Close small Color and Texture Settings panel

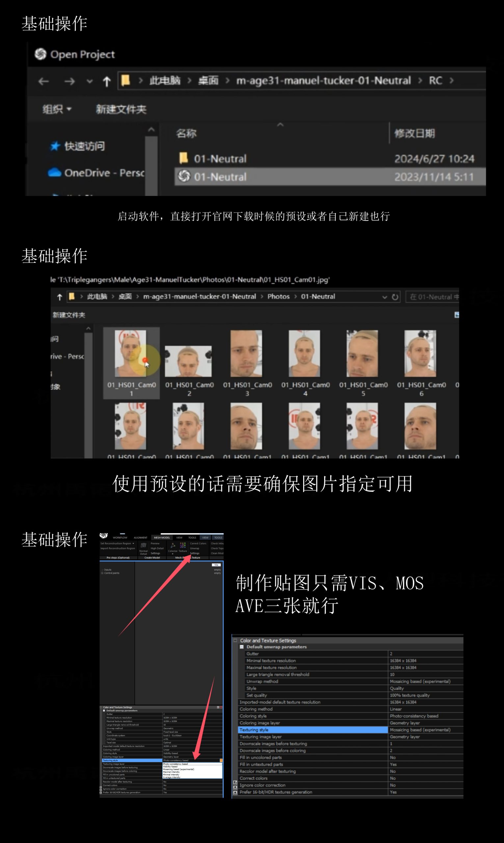click(221, 707)
